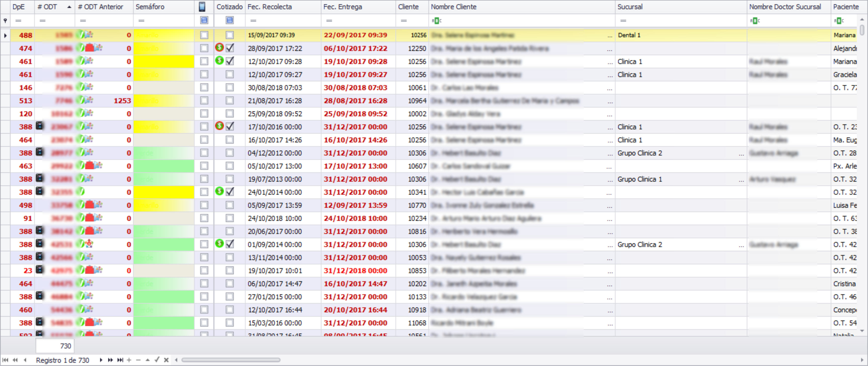The width and height of the screenshot is (868, 366).
Task: Toggle Cotizado checkbox in 15/09/2017 09:39 row
Action: point(230,35)
